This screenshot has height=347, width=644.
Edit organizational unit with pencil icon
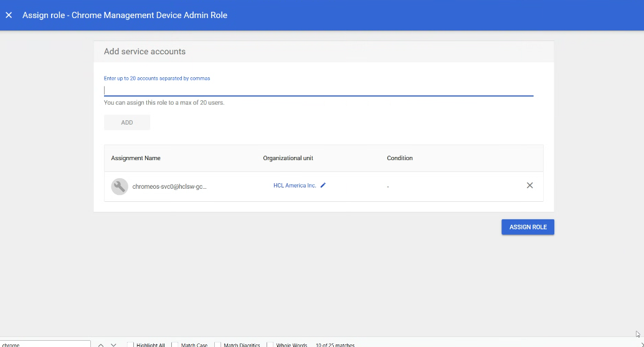(x=323, y=186)
